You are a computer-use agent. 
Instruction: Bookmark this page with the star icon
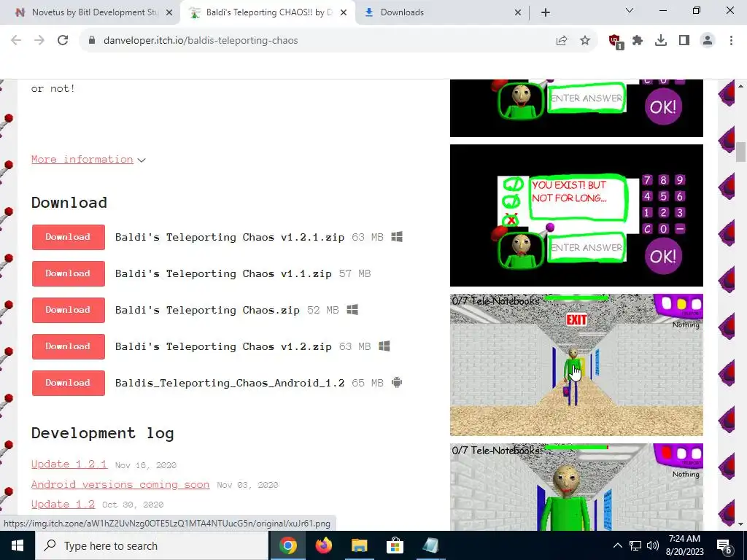click(585, 41)
